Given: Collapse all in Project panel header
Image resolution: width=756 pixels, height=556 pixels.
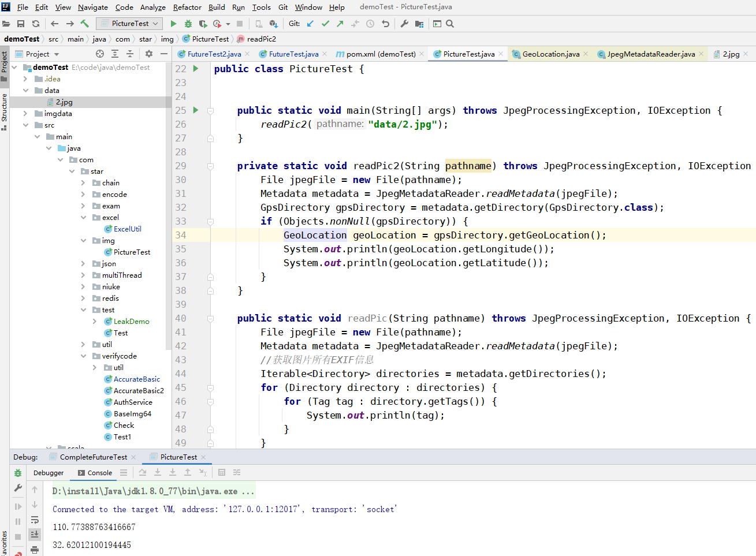Looking at the screenshot, I should 130,54.
